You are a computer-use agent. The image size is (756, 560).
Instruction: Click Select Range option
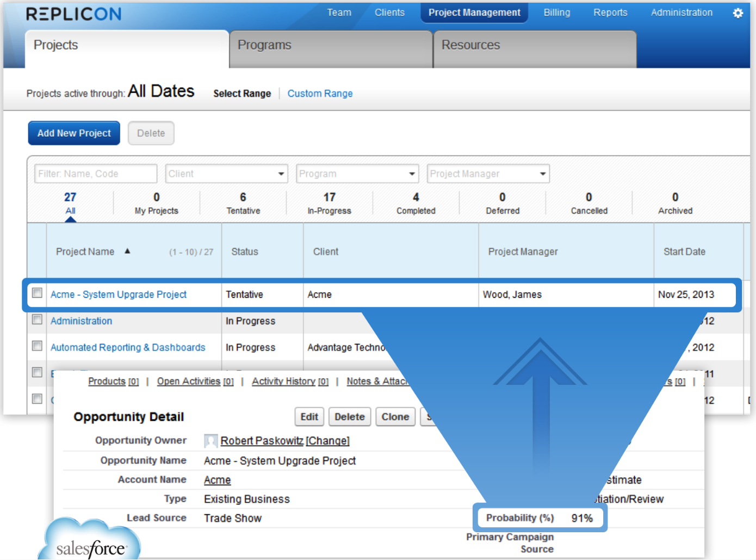coord(242,94)
